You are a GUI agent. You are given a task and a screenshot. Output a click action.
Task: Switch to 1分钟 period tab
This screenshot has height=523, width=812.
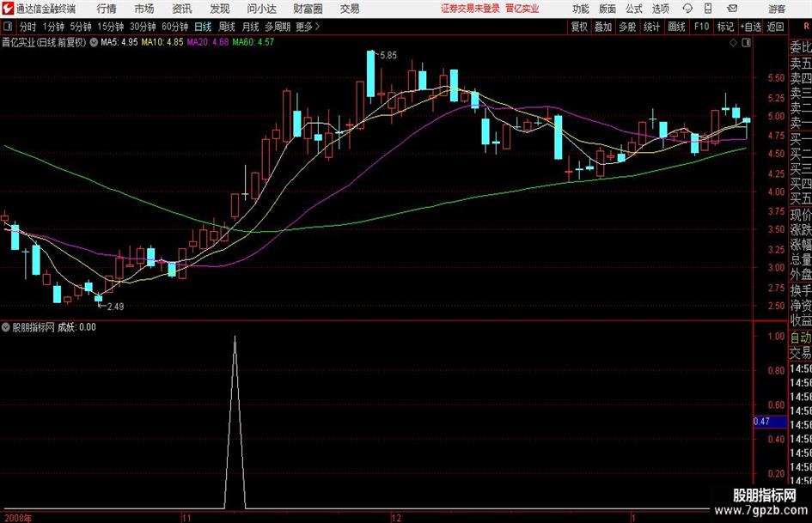point(53,27)
